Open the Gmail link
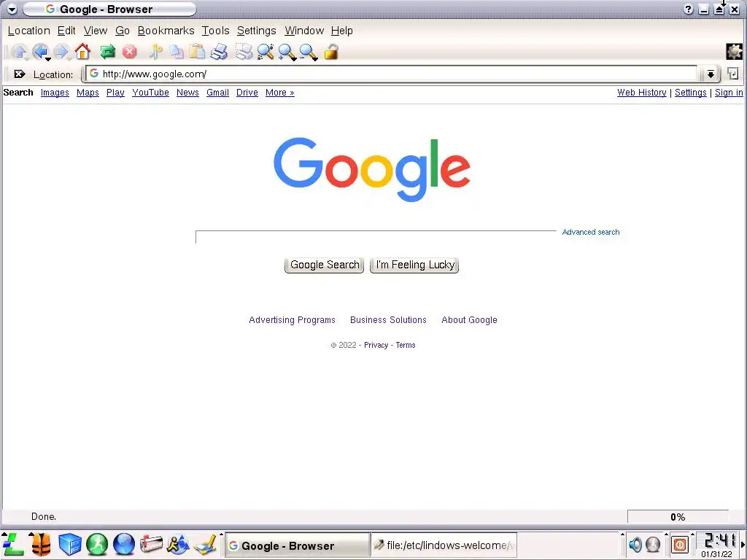Viewport: 747px width, 560px height. tap(217, 93)
